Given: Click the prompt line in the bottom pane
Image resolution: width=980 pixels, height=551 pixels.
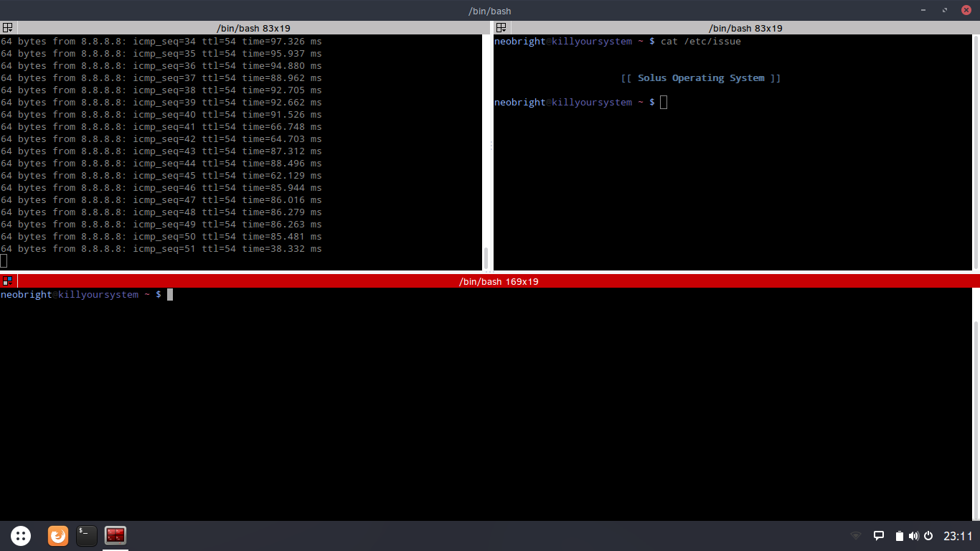Looking at the screenshot, I should pyautogui.click(x=87, y=295).
